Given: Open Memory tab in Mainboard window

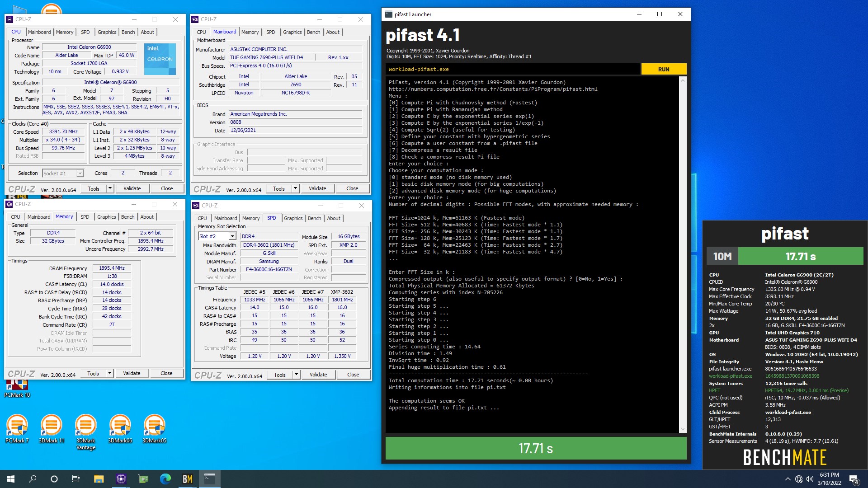Looking at the screenshot, I should coord(250,32).
